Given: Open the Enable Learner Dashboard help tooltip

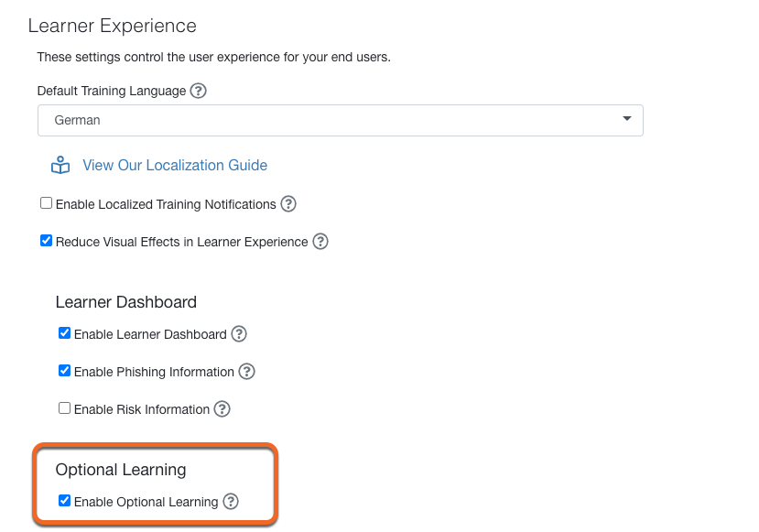Looking at the screenshot, I should coord(239,334).
